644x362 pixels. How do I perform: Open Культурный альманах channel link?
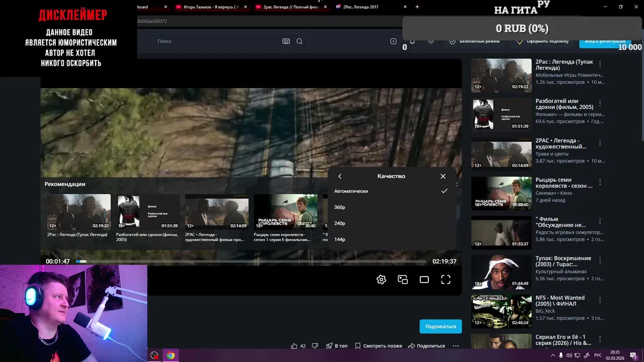(x=561, y=271)
